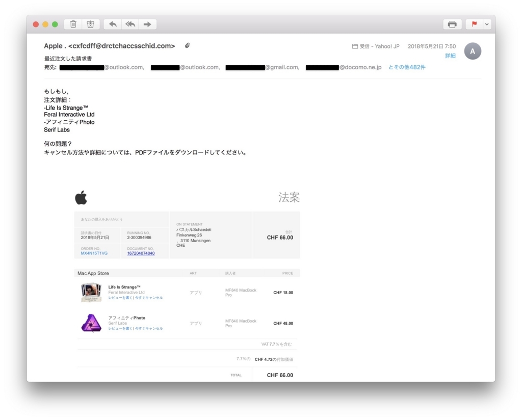Write a review for アフィニティPhoto

point(120,328)
